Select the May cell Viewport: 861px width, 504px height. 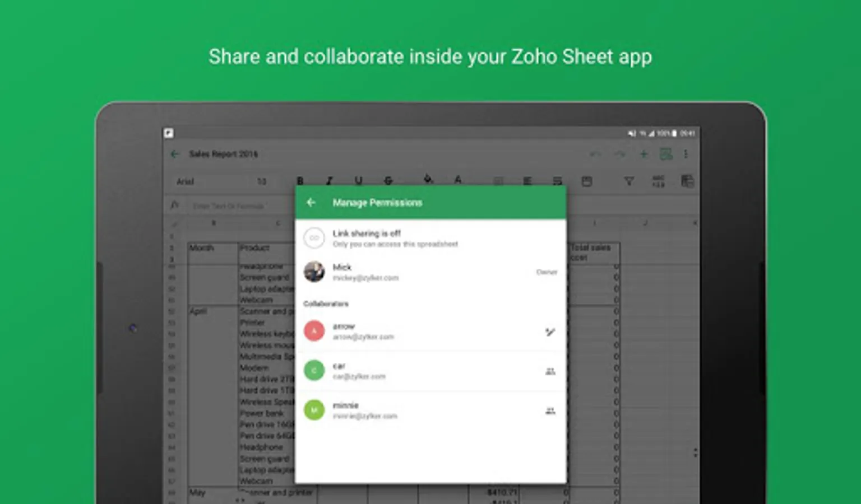coord(213,493)
